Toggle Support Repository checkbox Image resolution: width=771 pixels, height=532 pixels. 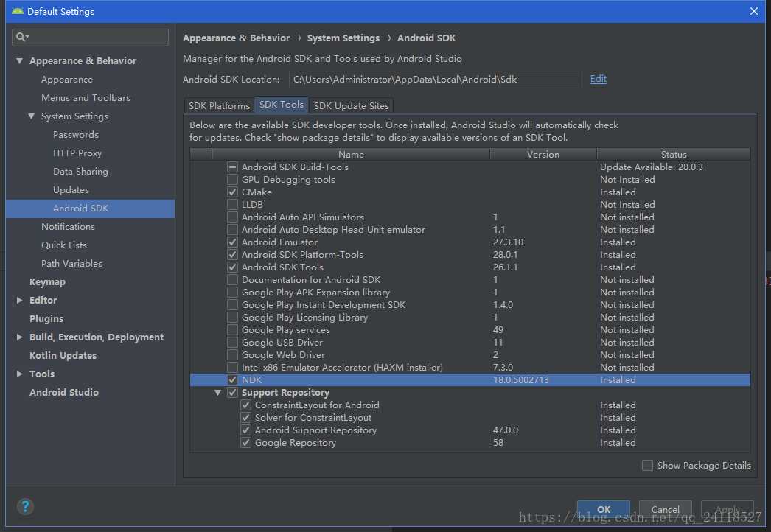click(x=233, y=393)
